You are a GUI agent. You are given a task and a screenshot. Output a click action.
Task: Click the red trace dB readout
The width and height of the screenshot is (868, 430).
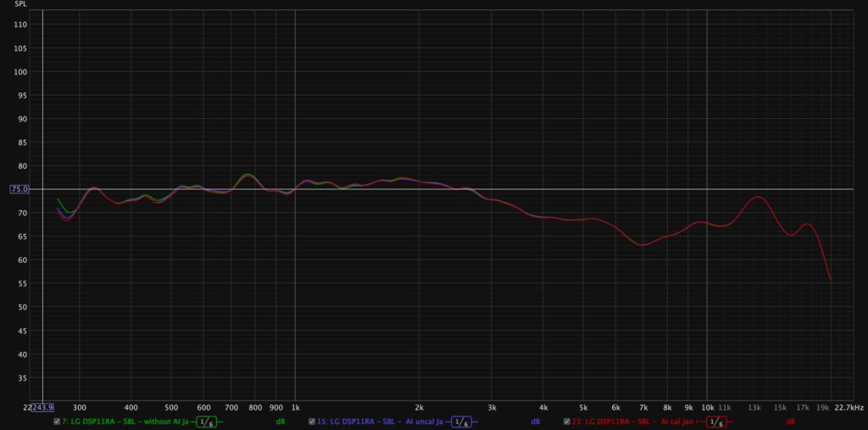click(x=790, y=422)
